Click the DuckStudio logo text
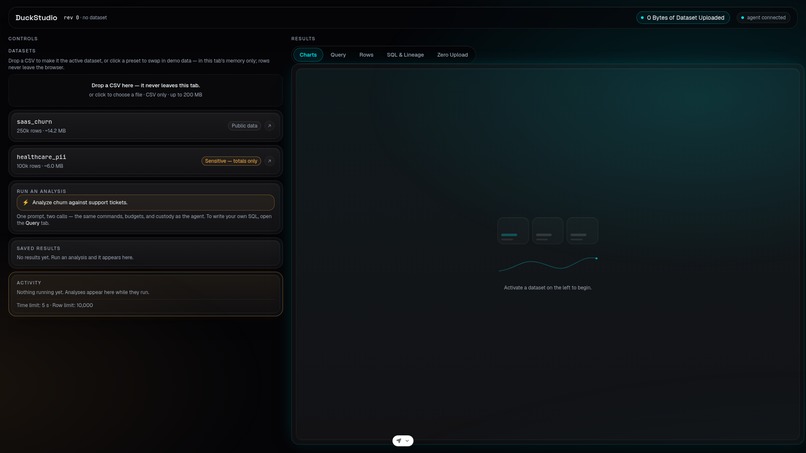This screenshot has height=453, width=806. [x=36, y=17]
